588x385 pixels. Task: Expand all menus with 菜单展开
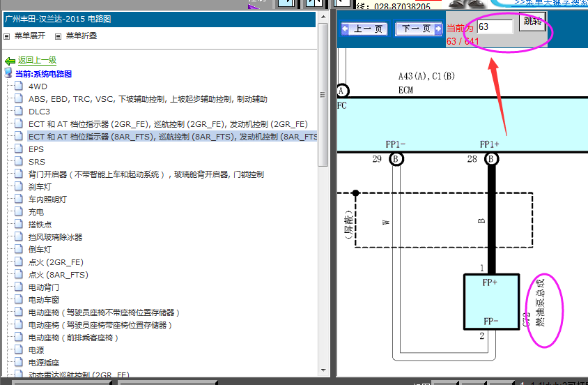[x=29, y=36]
